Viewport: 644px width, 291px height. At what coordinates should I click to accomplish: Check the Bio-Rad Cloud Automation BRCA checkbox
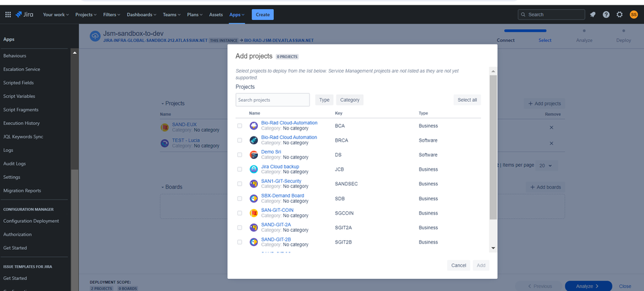tap(240, 140)
